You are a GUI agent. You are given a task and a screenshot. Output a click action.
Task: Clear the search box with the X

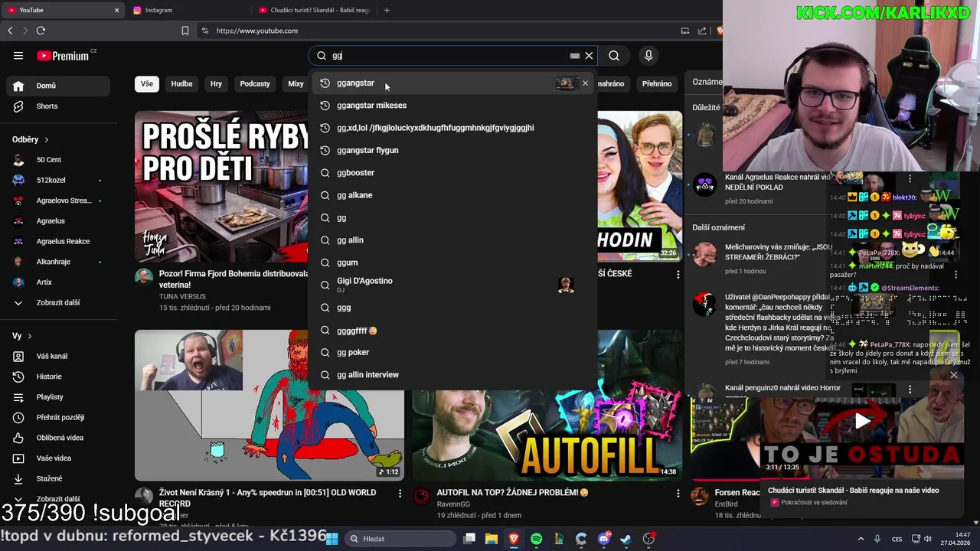[589, 55]
